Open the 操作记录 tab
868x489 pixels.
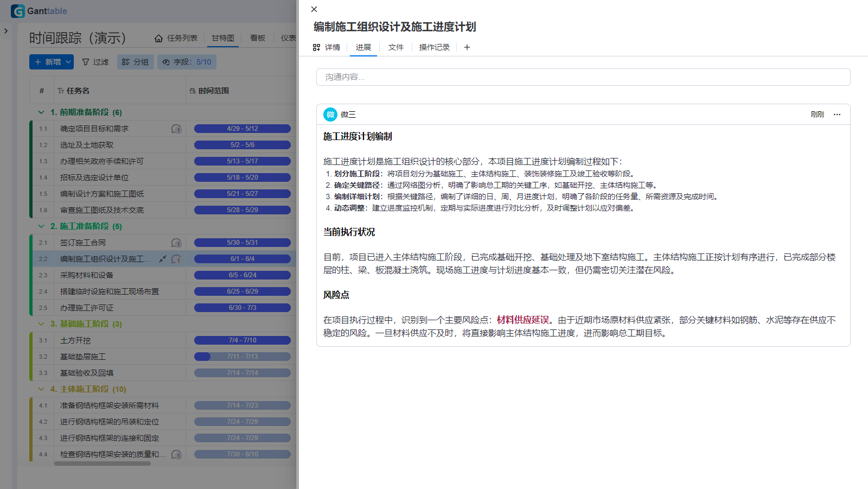(435, 47)
